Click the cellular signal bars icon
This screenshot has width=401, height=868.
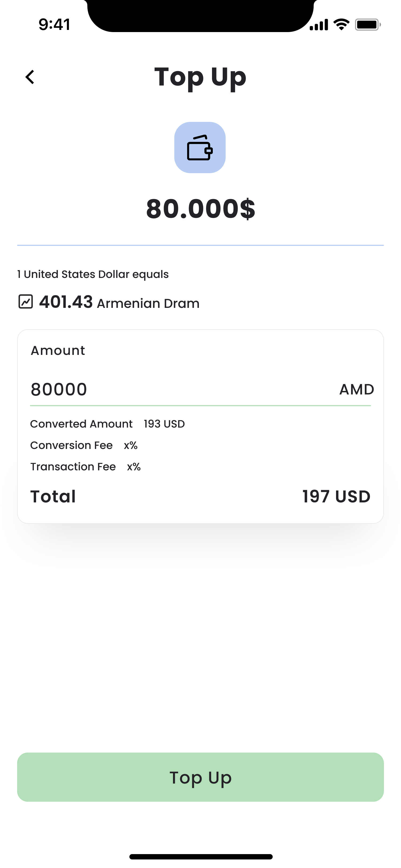coord(319,25)
